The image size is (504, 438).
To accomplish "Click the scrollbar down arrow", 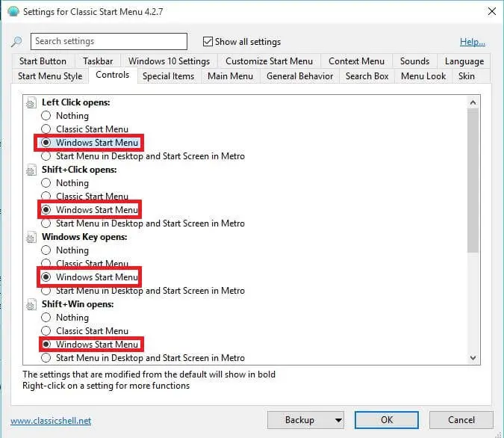I will pos(473,357).
